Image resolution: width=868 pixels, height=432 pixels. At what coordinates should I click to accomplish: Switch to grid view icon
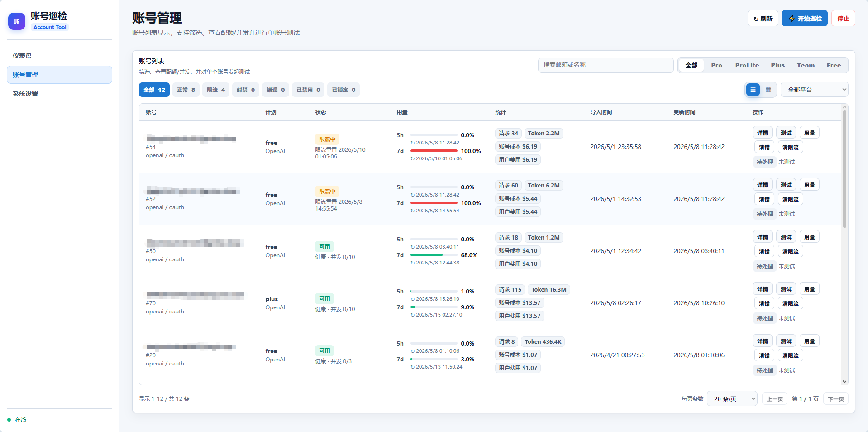(768, 90)
